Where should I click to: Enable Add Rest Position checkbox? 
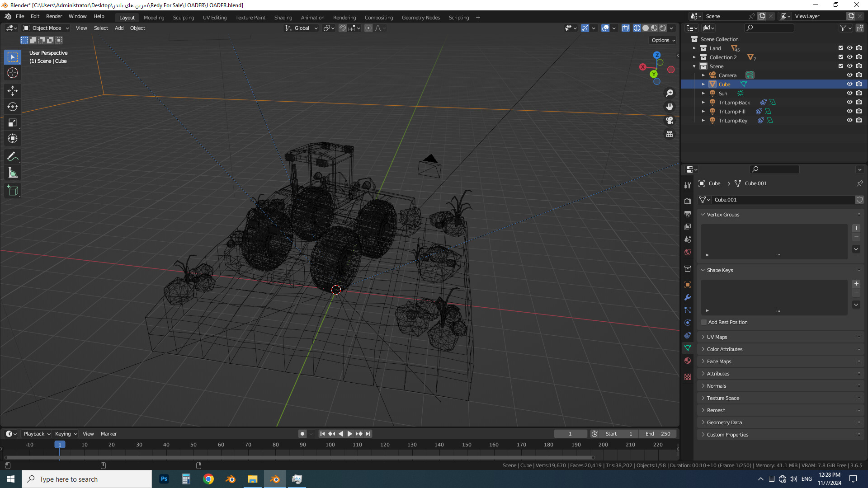coord(704,322)
